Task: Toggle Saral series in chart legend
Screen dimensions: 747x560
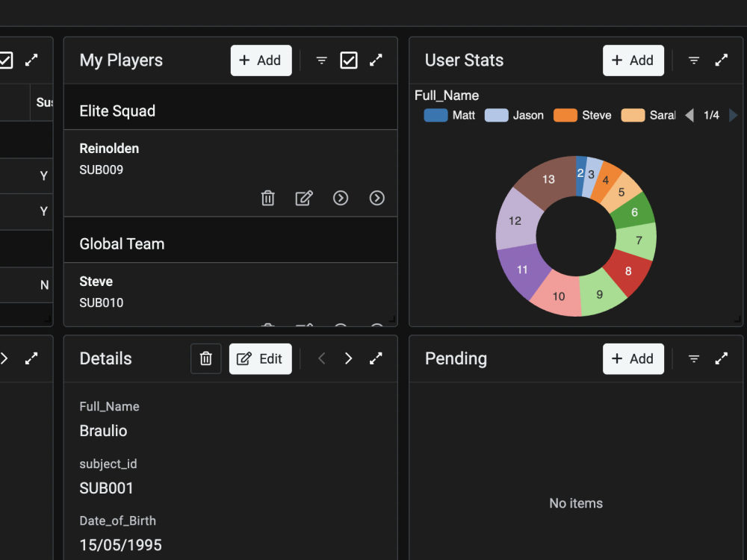Action: [648, 115]
